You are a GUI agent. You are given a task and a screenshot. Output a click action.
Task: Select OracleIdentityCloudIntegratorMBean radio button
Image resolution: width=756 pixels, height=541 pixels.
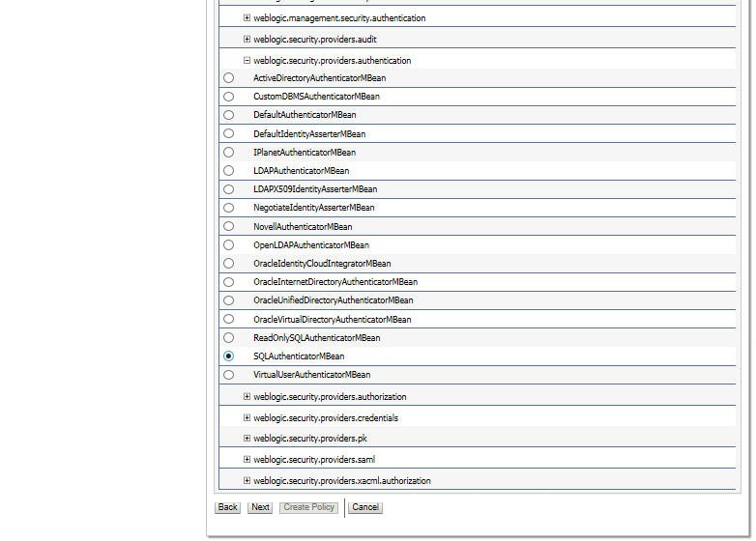pos(228,264)
